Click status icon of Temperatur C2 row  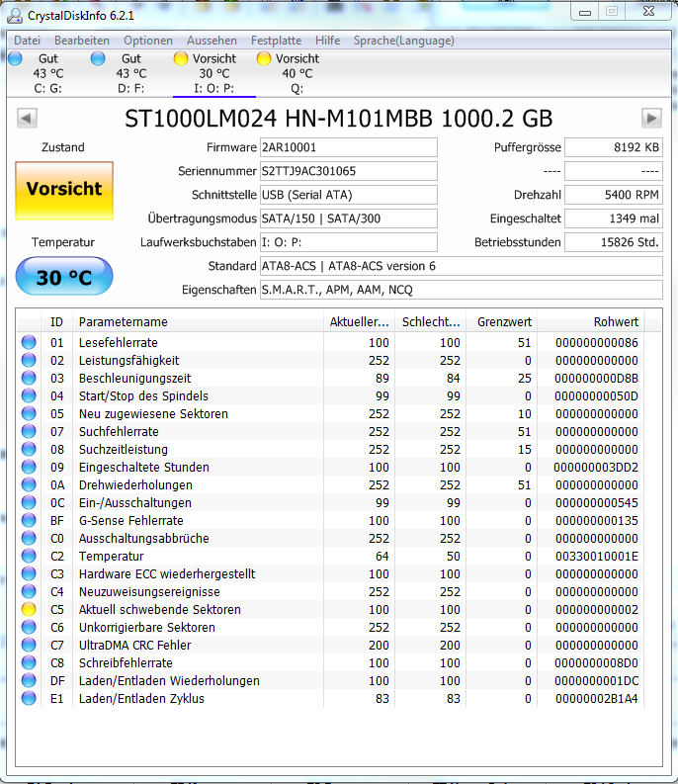click(x=29, y=556)
